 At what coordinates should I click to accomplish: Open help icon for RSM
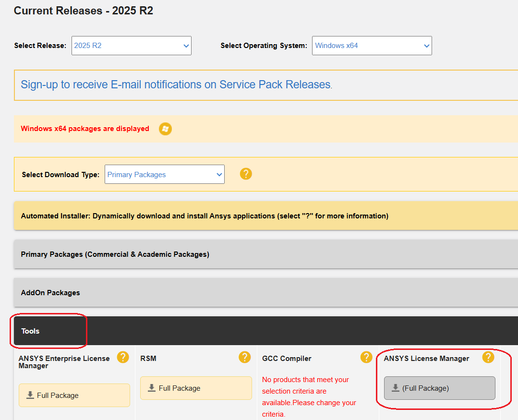(x=245, y=357)
